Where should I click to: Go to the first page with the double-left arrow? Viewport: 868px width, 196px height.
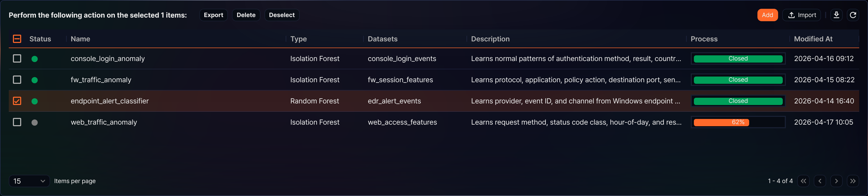point(803,181)
